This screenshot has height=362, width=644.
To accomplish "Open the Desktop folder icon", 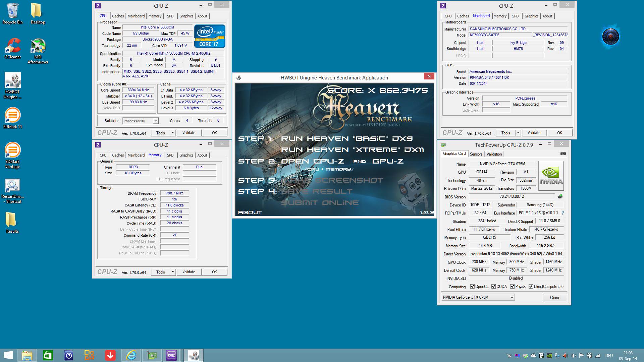I will tap(38, 13).
